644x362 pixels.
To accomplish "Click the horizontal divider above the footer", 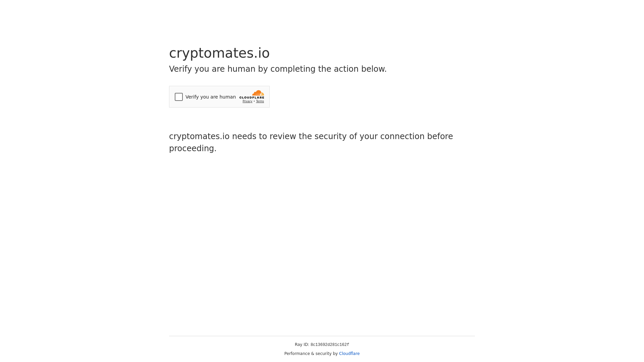I will (x=322, y=336).
